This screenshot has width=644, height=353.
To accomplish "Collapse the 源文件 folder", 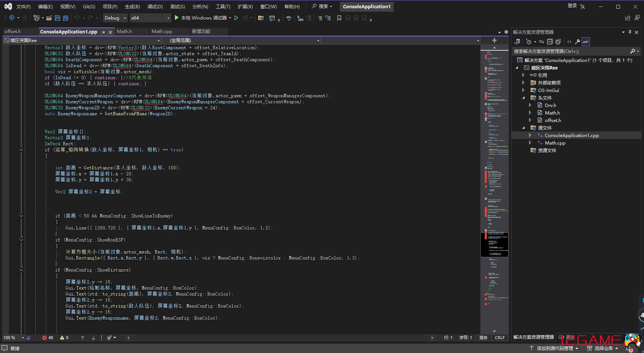I will pyautogui.click(x=524, y=128).
